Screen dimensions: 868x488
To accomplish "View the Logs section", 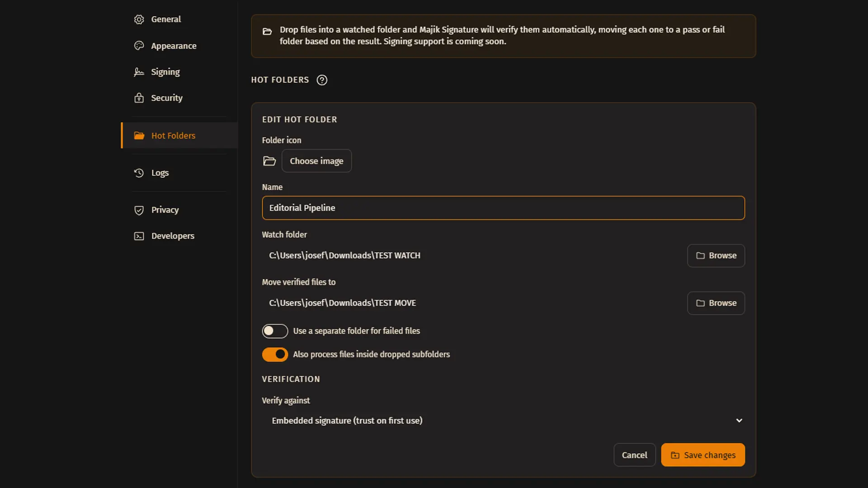I will coord(179,173).
